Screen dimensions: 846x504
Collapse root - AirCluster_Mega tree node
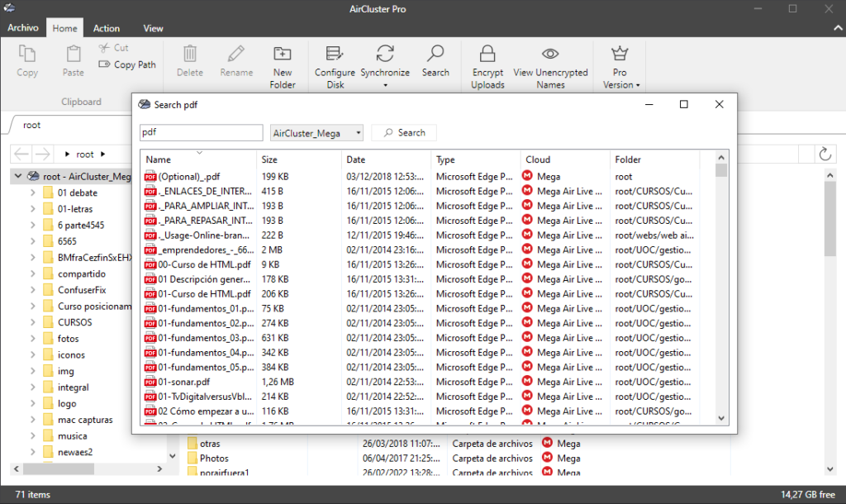coord(18,176)
